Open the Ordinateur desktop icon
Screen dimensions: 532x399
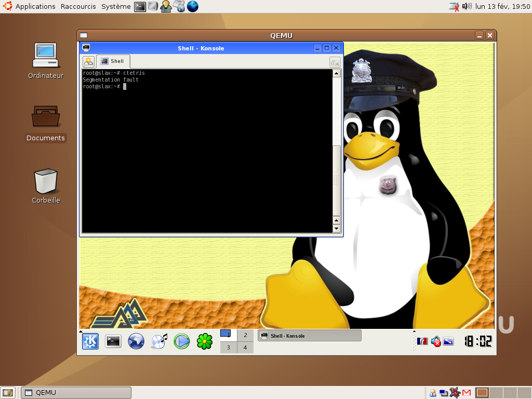46,61
